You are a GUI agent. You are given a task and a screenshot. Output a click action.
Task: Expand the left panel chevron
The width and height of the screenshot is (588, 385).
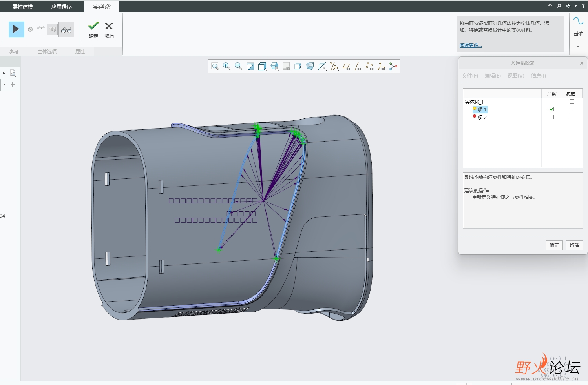click(4, 73)
